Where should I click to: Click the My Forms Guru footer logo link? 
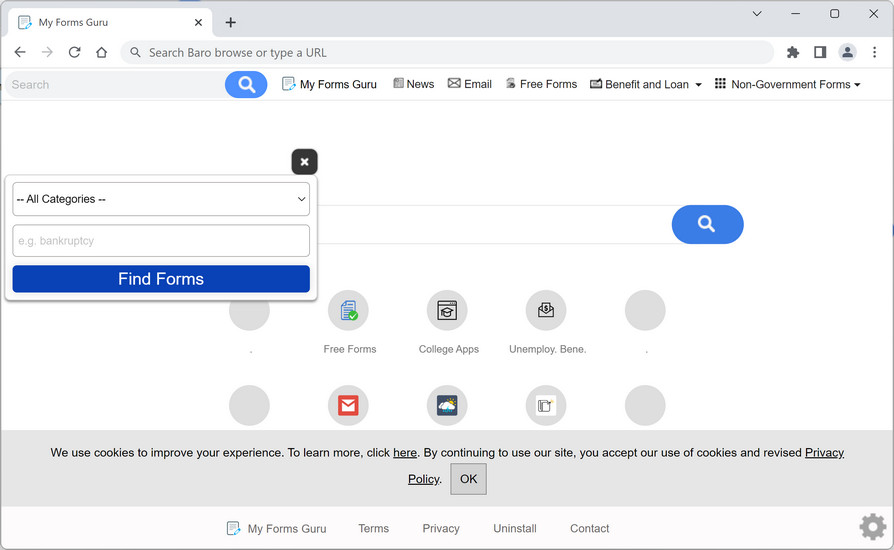(x=277, y=528)
